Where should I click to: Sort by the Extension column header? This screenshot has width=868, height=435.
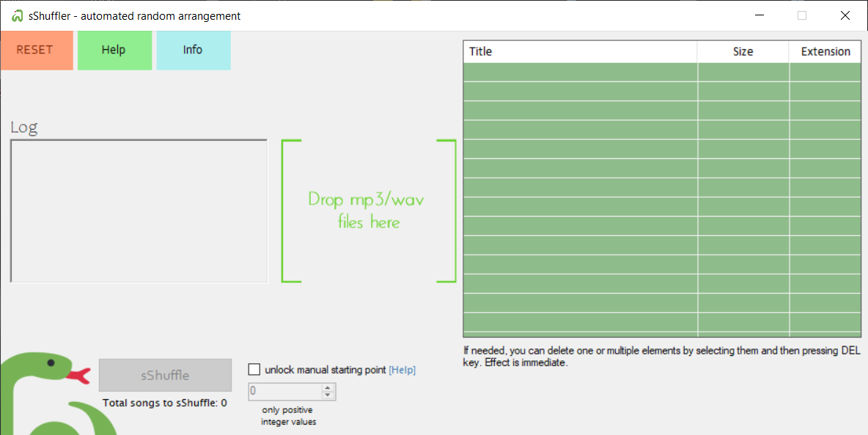pyautogui.click(x=825, y=52)
